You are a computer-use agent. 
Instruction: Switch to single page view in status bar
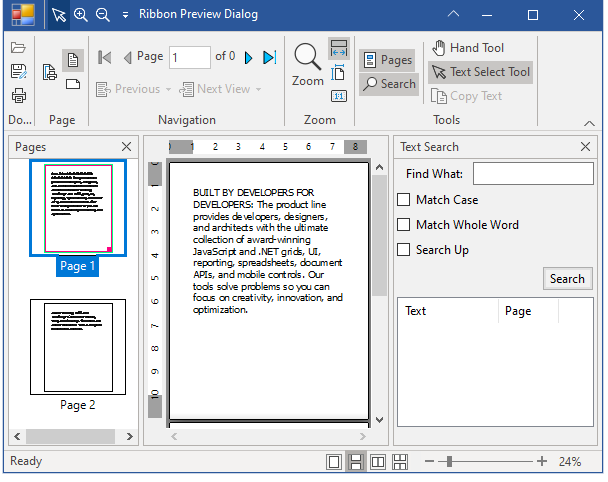(333, 462)
